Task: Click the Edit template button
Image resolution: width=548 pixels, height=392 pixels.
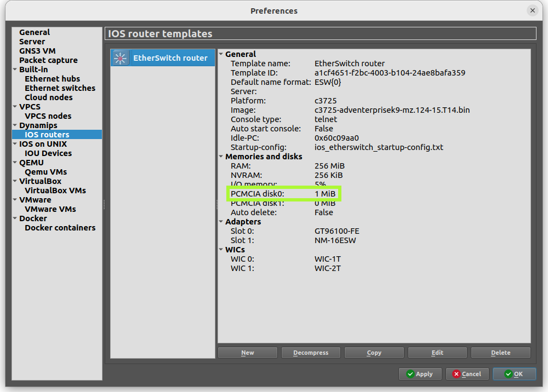Action: pos(437,353)
